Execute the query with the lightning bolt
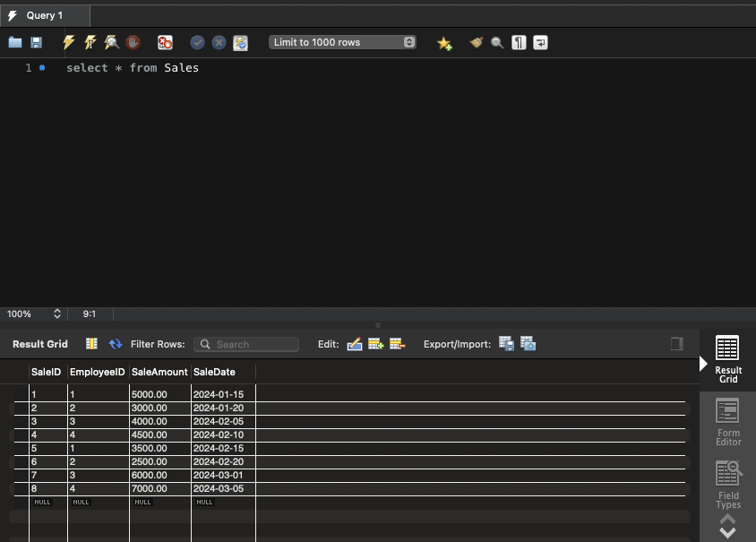Image resolution: width=756 pixels, height=542 pixels. 69,42
